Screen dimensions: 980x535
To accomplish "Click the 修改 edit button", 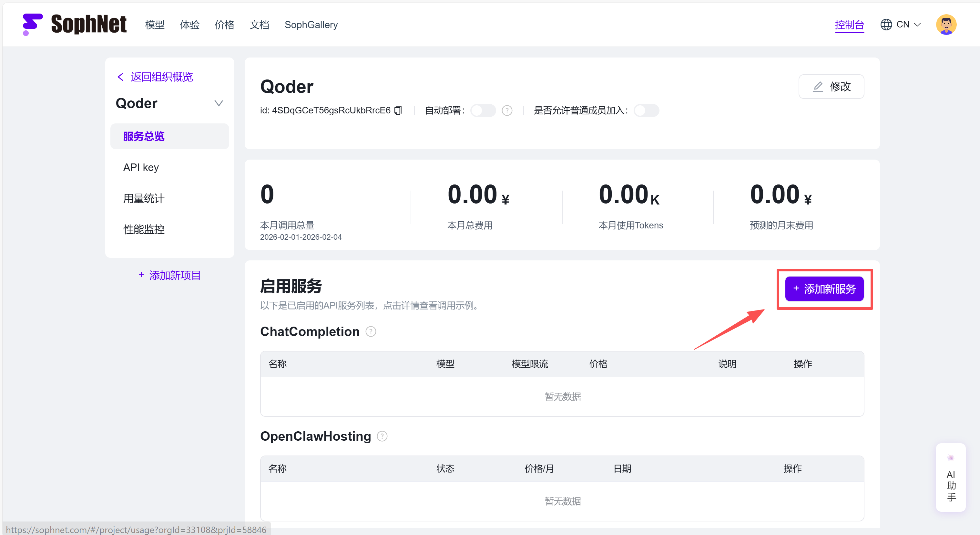I will (831, 87).
